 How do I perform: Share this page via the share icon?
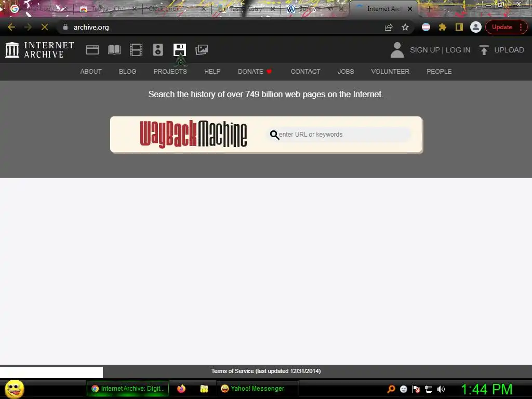(389, 27)
